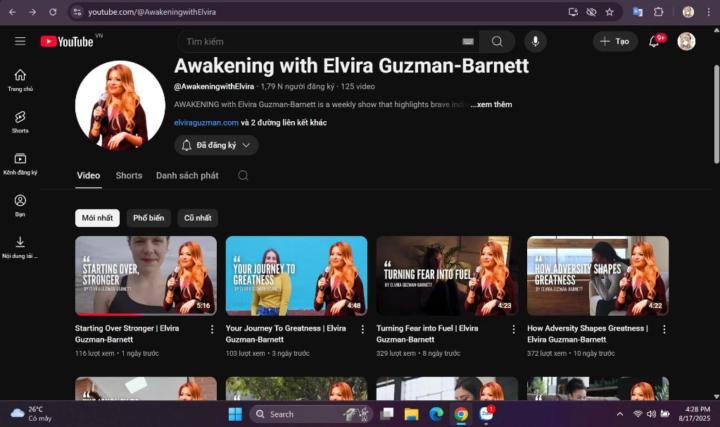Select the Phổ biến filter chip

tap(148, 218)
